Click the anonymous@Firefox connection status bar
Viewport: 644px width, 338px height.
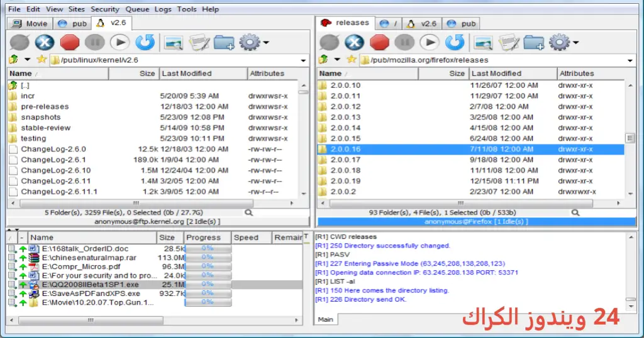pos(477,222)
